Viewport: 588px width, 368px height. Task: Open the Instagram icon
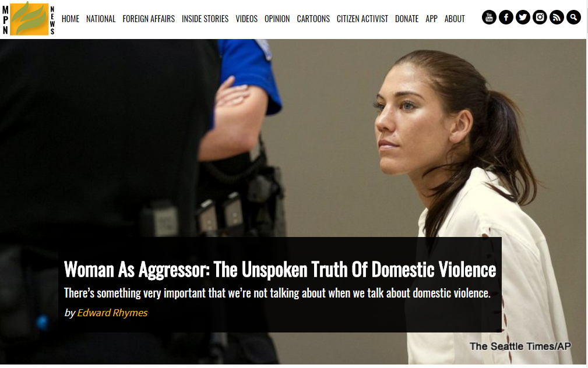pyautogui.click(x=540, y=17)
